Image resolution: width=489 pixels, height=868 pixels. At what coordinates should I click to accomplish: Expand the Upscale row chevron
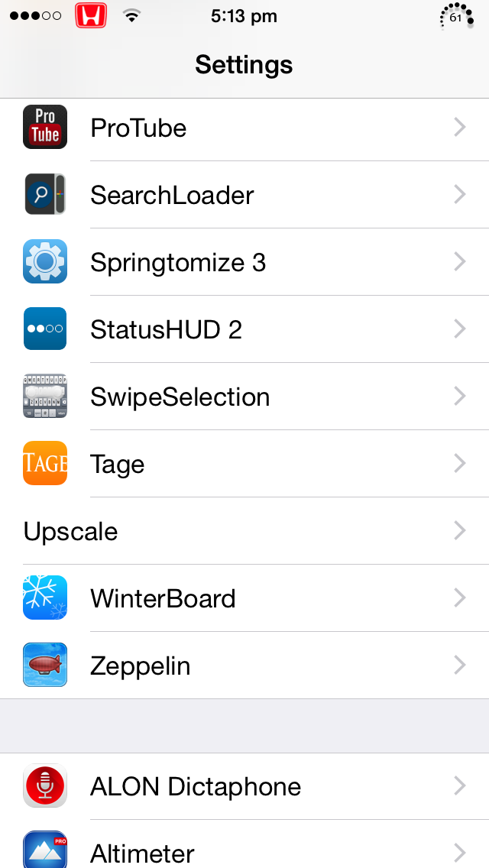(x=460, y=530)
